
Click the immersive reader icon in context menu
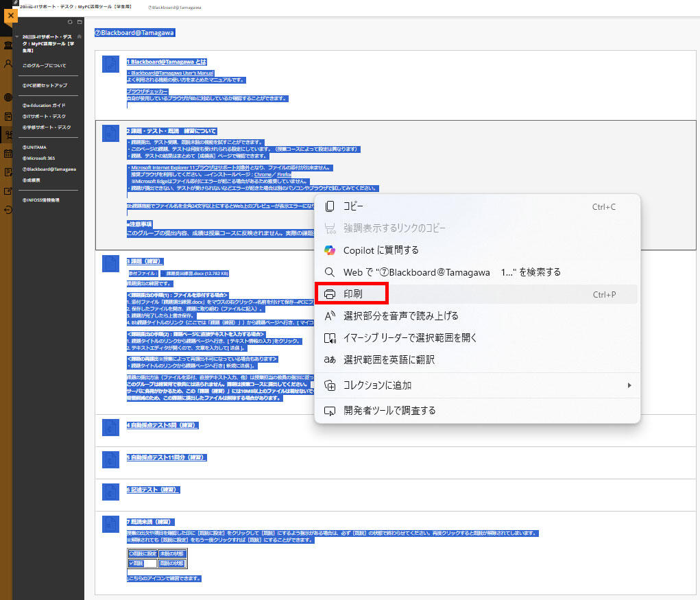pyautogui.click(x=330, y=338)
